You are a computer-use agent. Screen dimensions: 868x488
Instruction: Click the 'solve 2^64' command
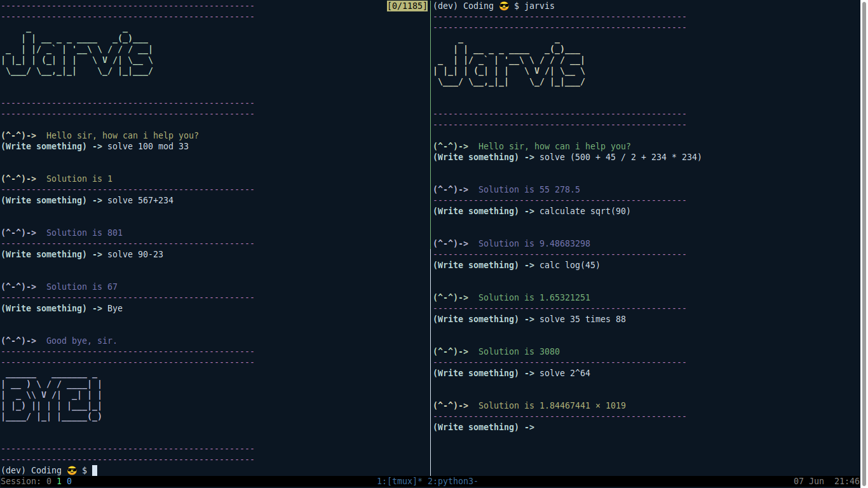565,373
